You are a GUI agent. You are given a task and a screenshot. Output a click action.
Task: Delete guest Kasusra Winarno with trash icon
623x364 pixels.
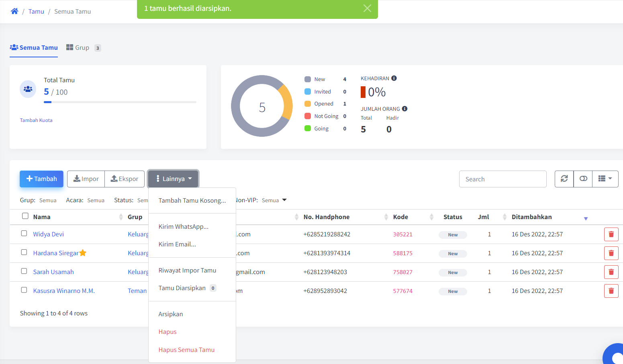[x=611, y=291]
